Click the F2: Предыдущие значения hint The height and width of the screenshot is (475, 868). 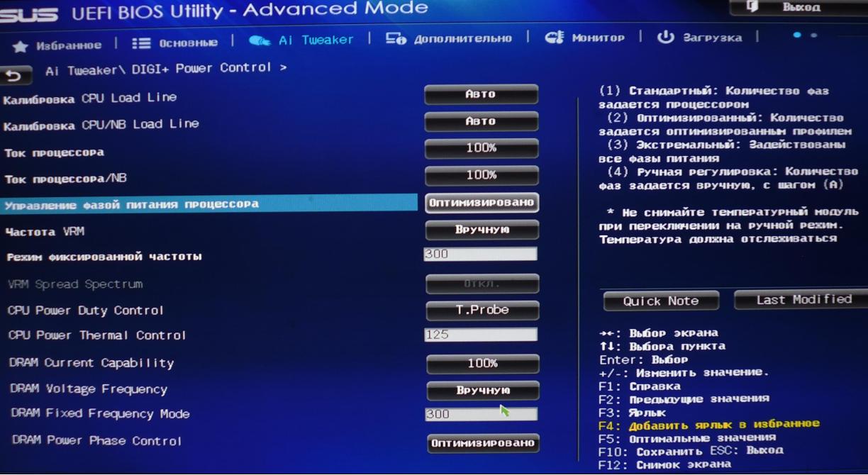[x=684, y=399]
